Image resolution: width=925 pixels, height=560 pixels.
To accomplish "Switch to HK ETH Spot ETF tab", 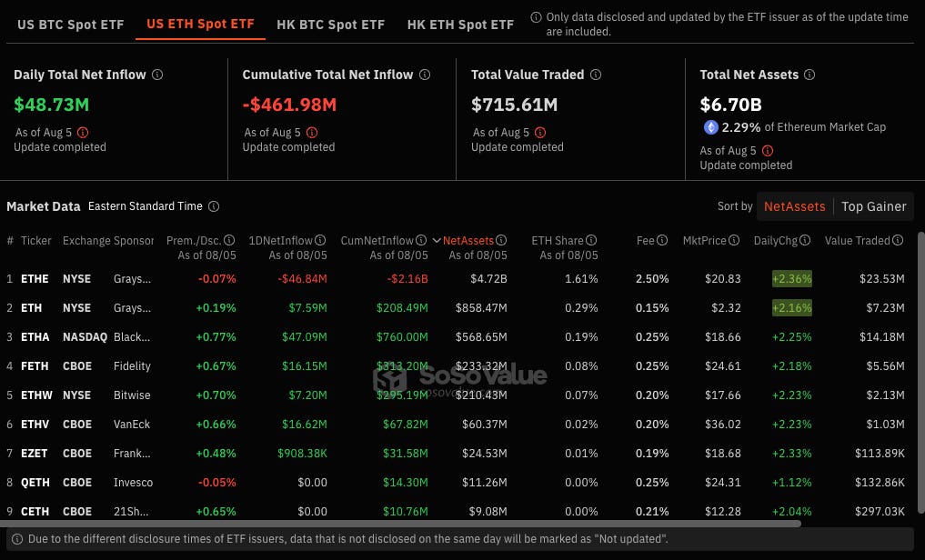I will coord(460,25).
